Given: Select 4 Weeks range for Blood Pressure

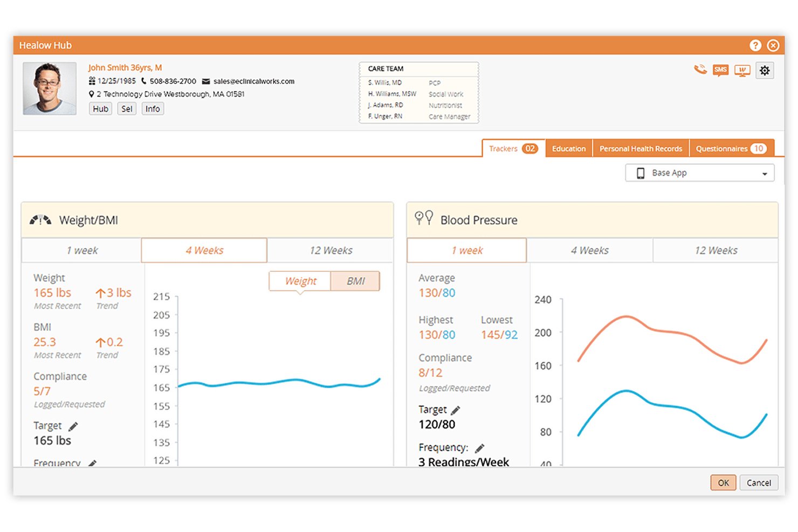Looking at the screenshot, I should (590, 251).
